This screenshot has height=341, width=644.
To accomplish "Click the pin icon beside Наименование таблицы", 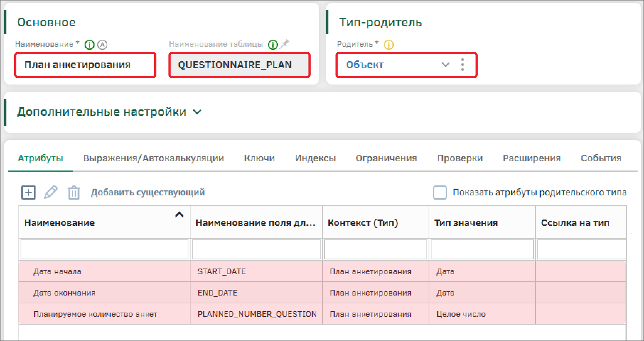I will coord(285,44).
